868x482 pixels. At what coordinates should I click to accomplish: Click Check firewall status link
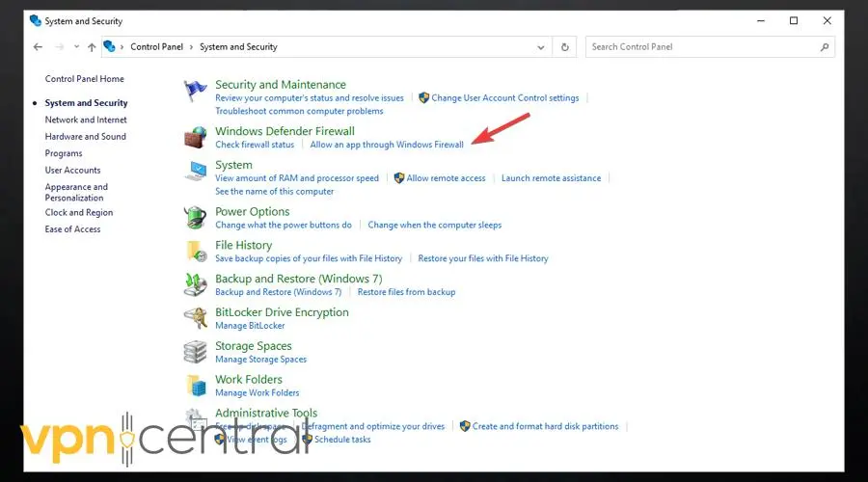255,145
